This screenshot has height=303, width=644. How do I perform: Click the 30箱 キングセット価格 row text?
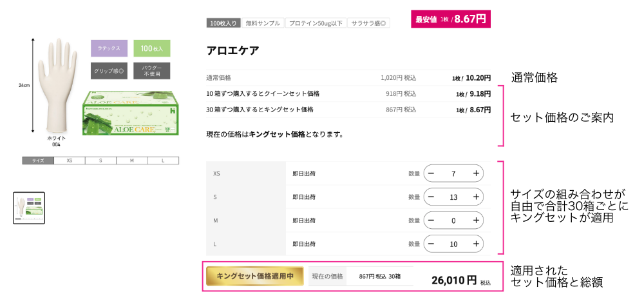tap(260, 110)
